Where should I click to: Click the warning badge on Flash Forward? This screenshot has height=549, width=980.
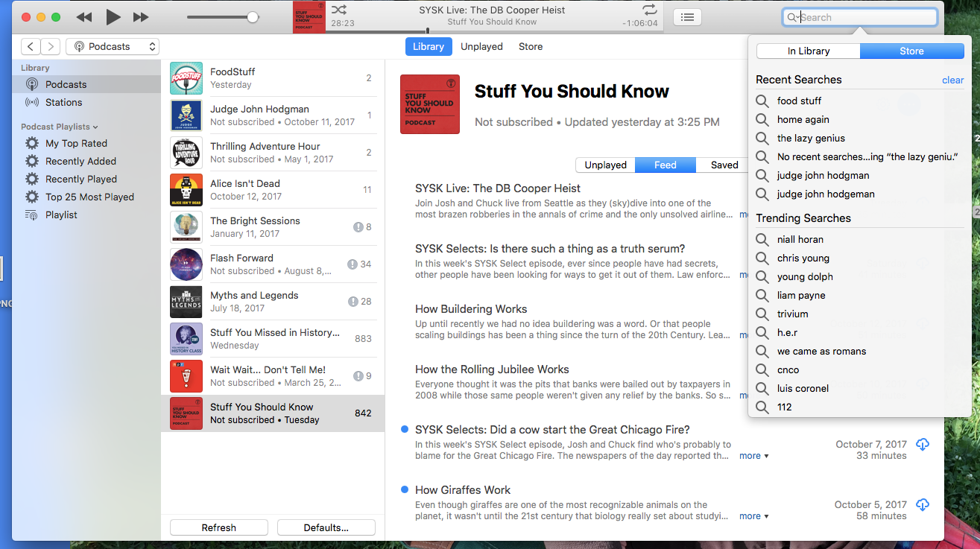pos(353,264)
